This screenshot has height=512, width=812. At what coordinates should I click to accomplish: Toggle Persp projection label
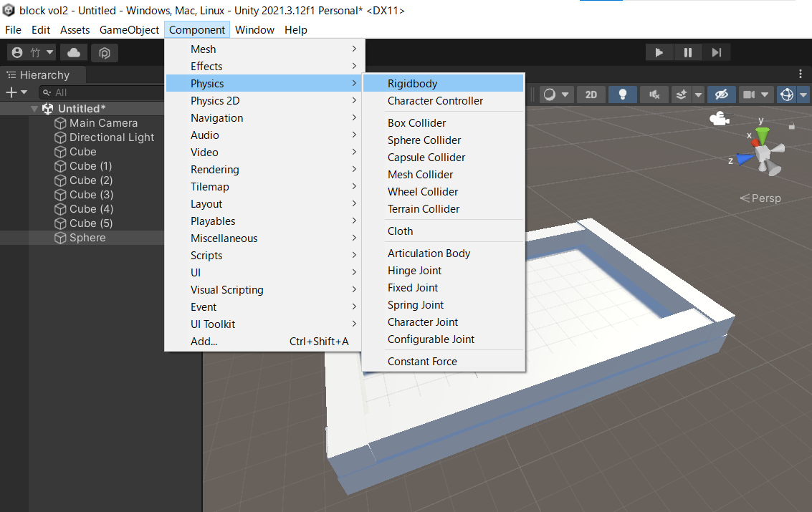760,198
